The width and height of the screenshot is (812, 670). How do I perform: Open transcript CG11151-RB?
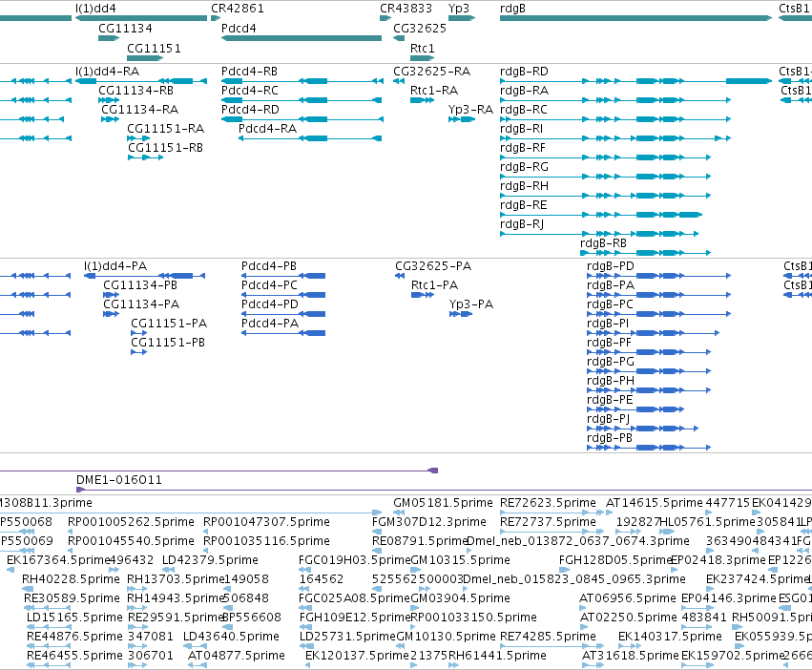pos(166,148)
